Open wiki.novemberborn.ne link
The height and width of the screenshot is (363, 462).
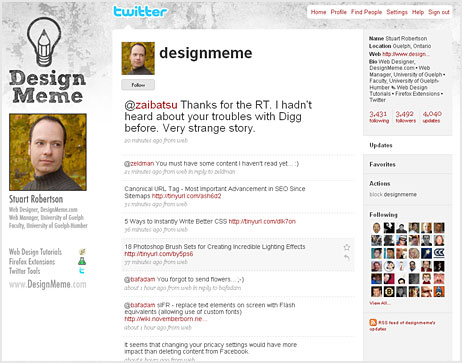point(166,319)
